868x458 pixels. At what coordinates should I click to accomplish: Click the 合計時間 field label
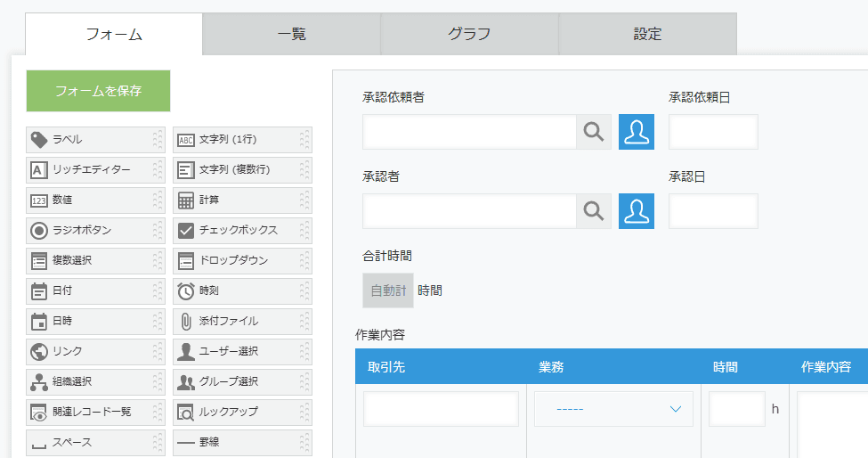coord(387,256)
